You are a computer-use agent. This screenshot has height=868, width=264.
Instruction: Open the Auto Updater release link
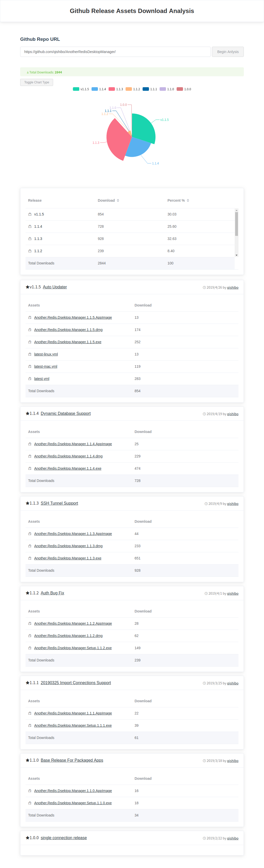click(55, 287)
